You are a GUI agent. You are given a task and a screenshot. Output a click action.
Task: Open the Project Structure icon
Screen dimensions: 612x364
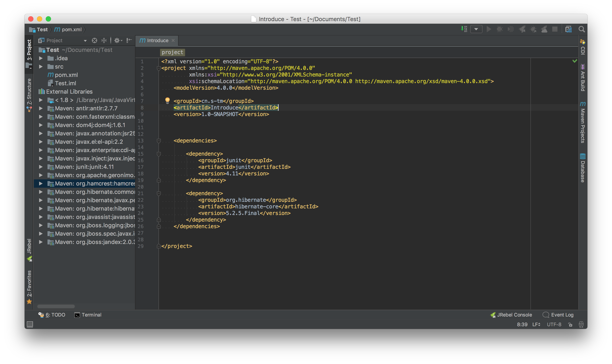[568, 29]
